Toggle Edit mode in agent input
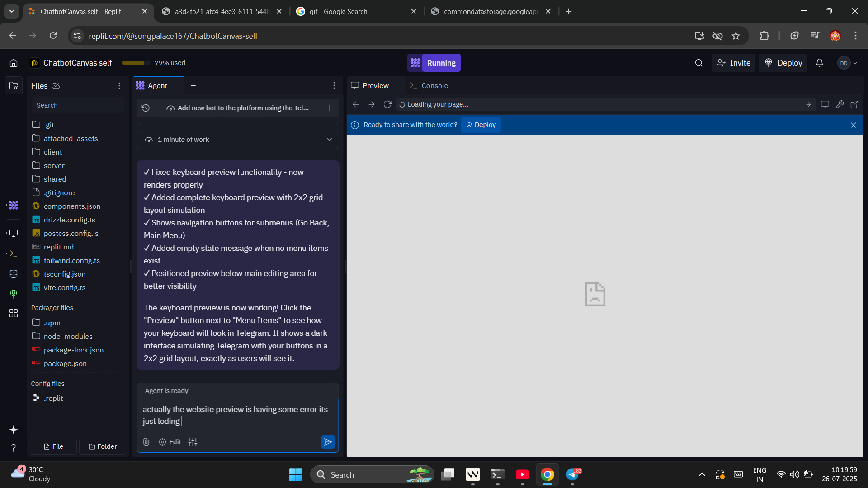Screen dimensions: 868x488 (x=170, y=442)
